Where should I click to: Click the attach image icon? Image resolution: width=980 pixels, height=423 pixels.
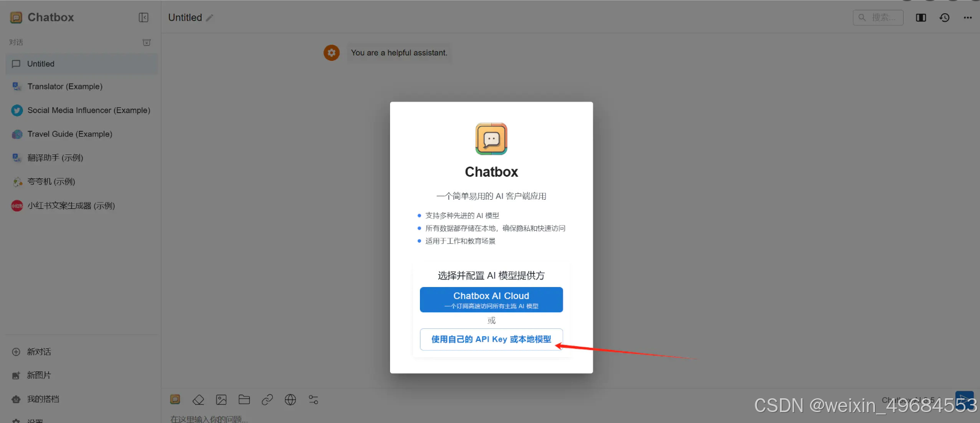[x=221, y=399]
